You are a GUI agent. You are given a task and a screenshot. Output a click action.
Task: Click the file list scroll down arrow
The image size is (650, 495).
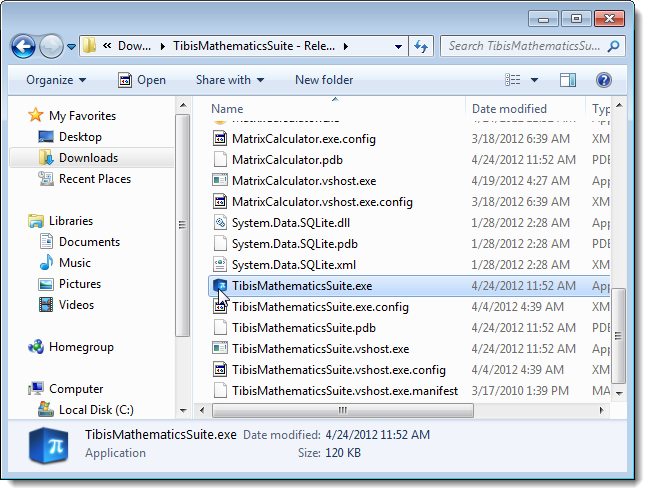(x=619, y=393)
